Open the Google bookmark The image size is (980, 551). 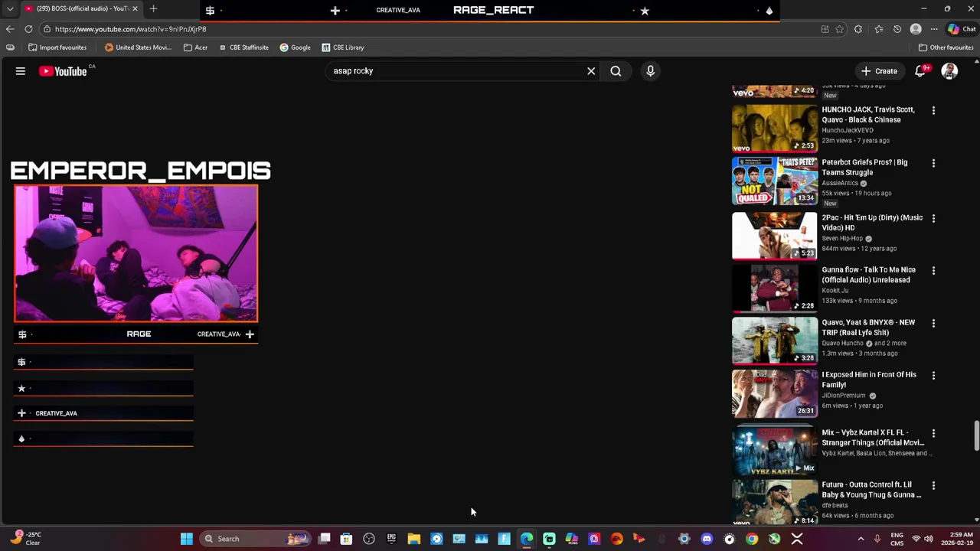[x=295, y=47]
